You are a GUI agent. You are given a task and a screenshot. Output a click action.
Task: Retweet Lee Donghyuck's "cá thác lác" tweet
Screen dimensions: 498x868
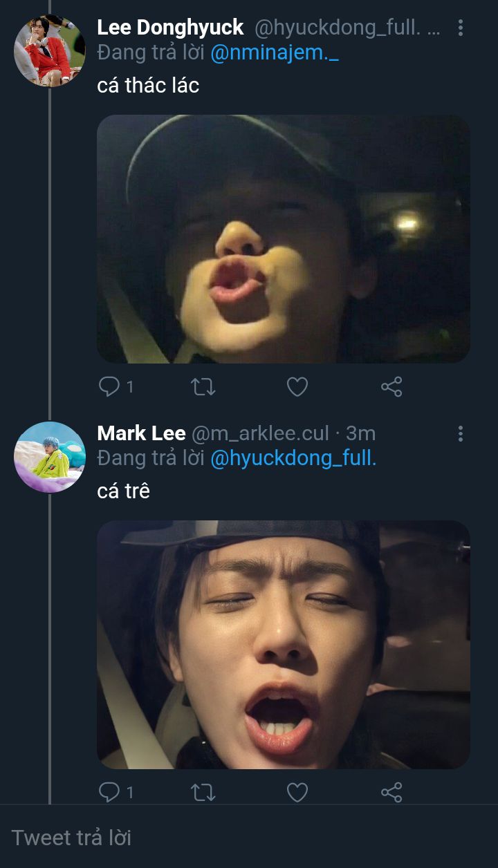203,386
